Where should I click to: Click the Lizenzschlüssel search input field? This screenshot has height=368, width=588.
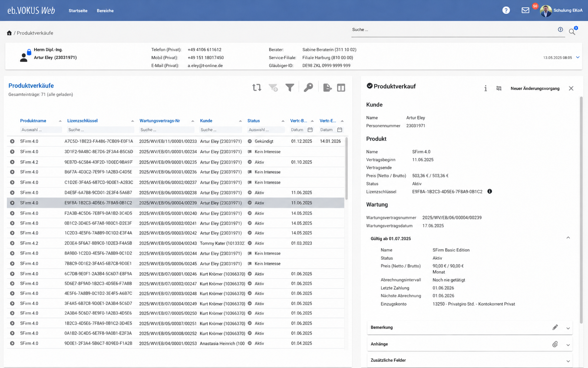pos(100,130)
